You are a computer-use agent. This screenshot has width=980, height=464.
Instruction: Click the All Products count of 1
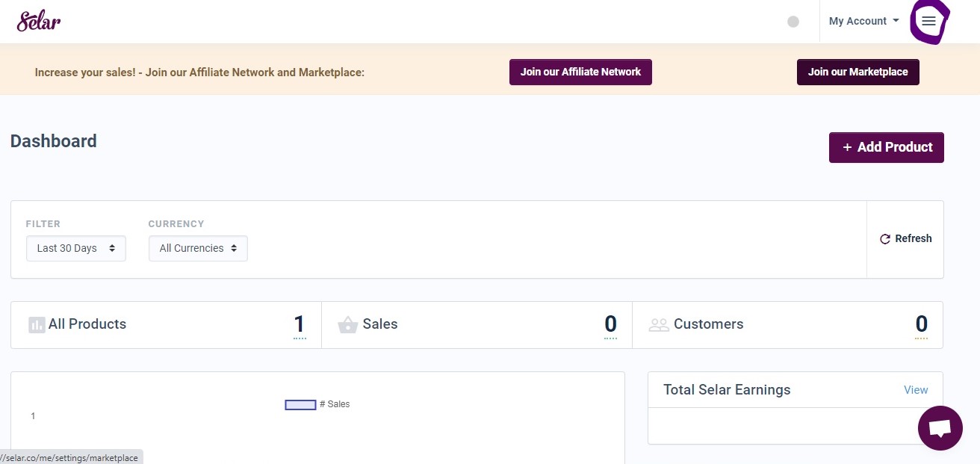pyautogui.click(x=300, y=324)
